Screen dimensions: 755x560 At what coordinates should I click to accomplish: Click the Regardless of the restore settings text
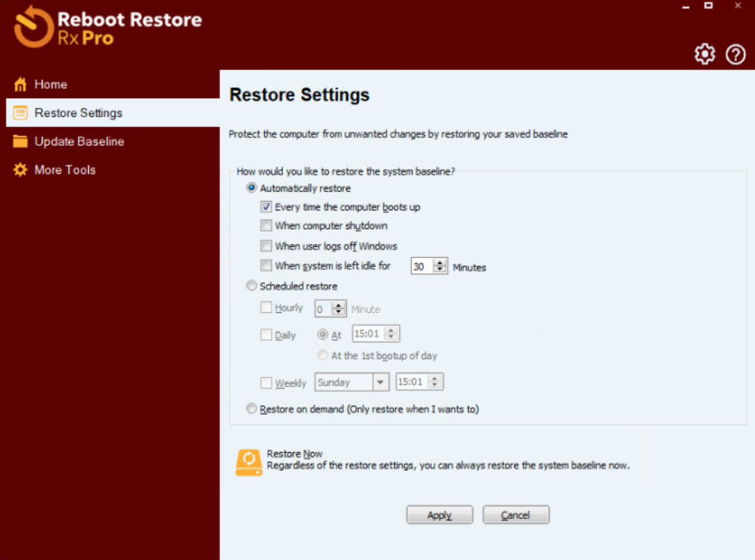point(448,465)
